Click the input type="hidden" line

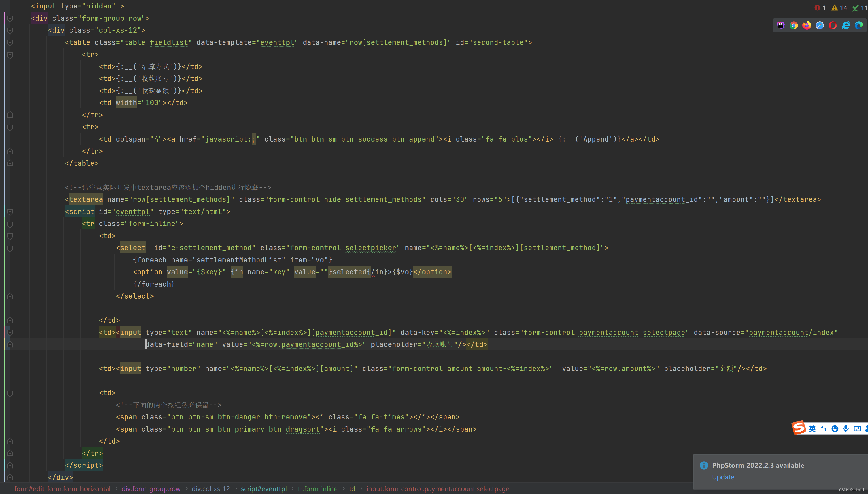pos(77,6)
